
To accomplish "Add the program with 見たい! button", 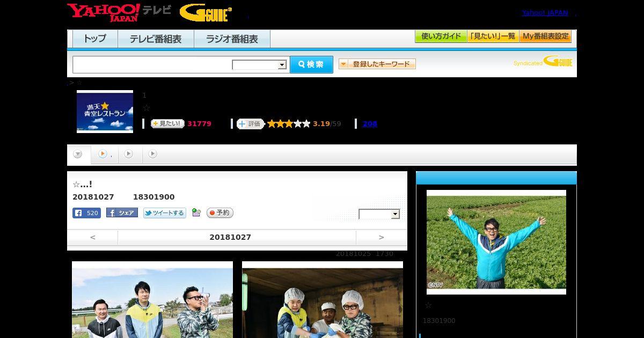I will tap(167, 123).
